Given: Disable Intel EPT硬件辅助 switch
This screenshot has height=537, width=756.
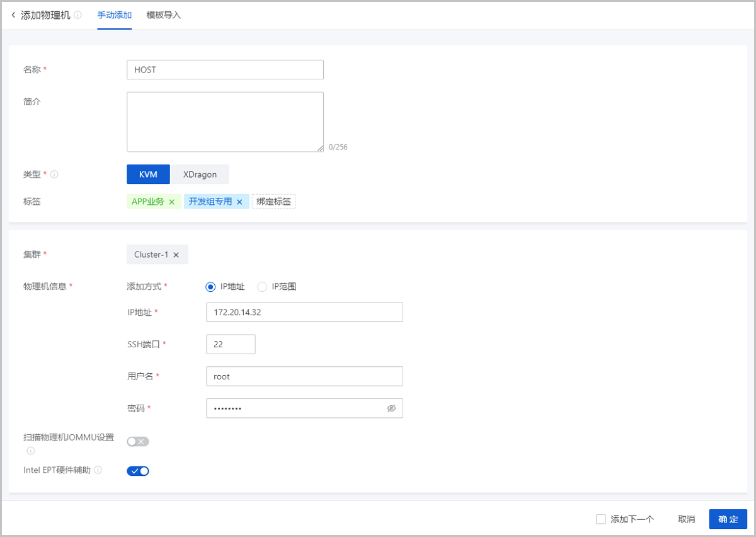Looking at the screenshot, I should pos(138,471).
